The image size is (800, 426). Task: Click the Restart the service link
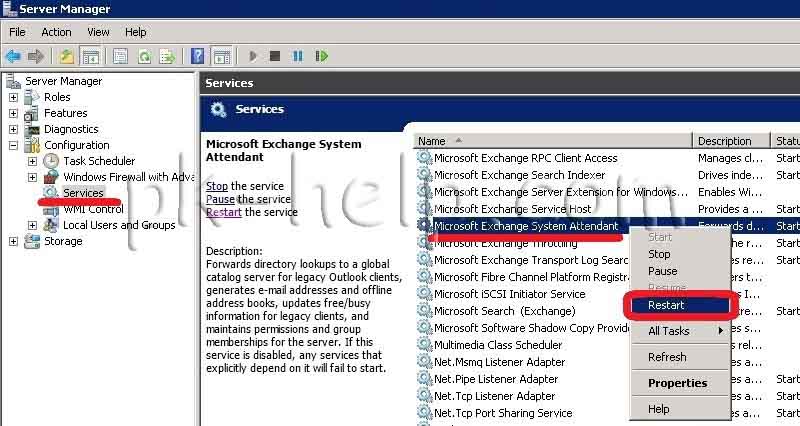click(x=224, y=212)
